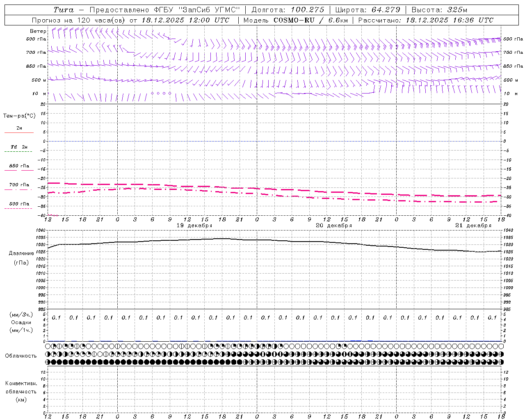
Task: Click the "(км)" unit label of convective cloud panel
Action: click(21, 399)
